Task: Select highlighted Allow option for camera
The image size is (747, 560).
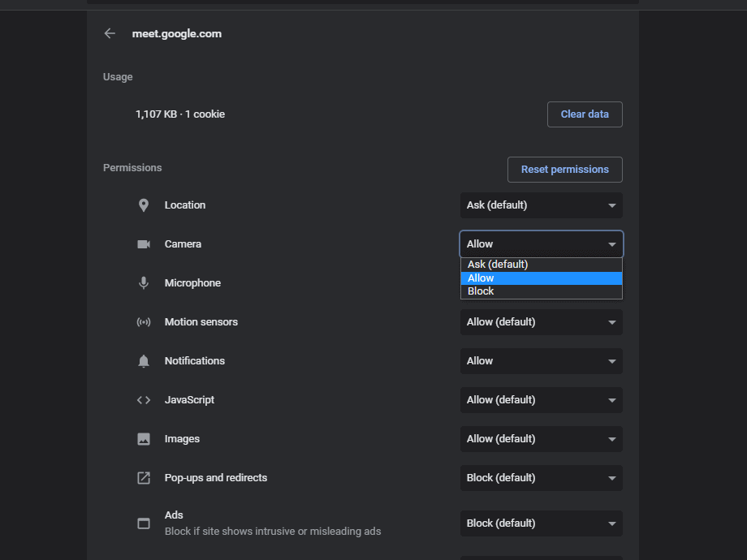Action: [542, 278]
